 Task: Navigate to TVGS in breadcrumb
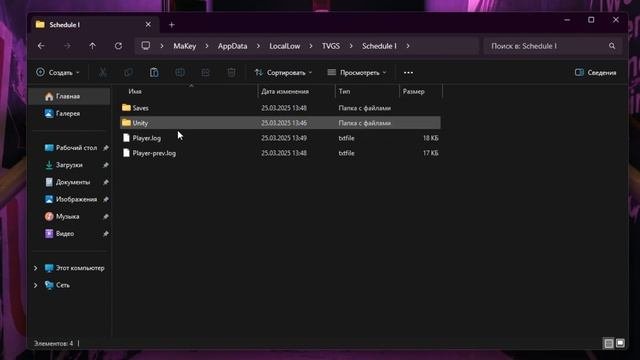(x=331, y=46)
